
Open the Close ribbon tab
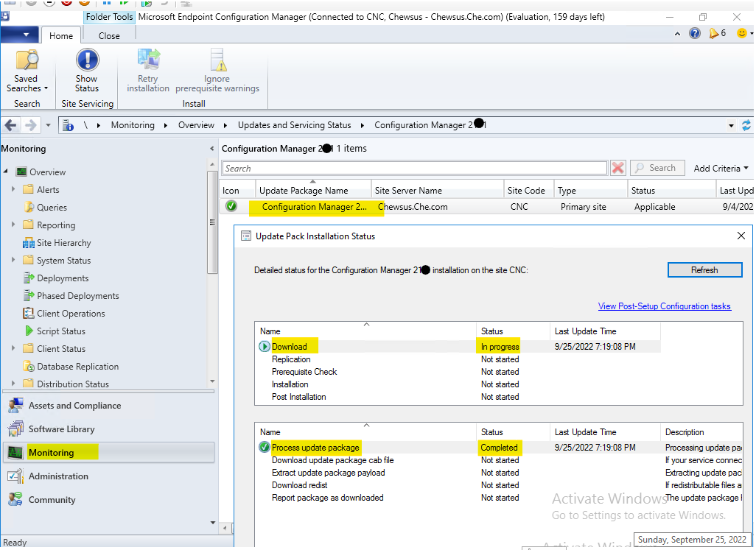tap(109, 35)
